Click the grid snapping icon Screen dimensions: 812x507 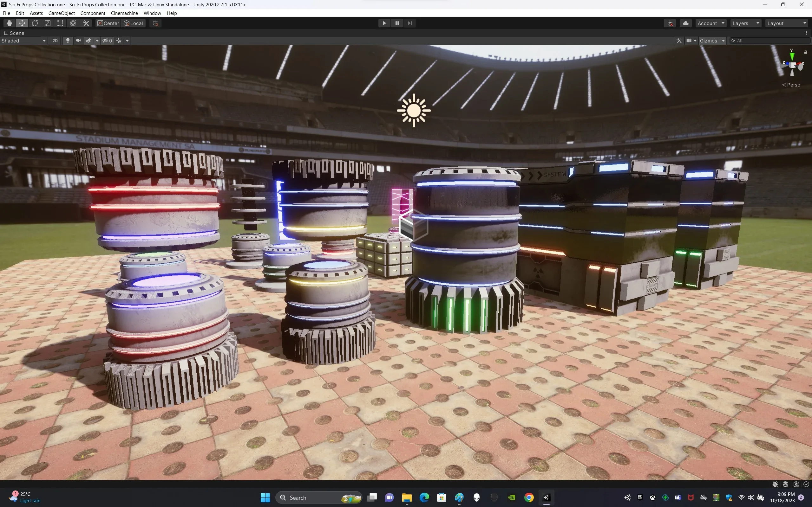155,23
